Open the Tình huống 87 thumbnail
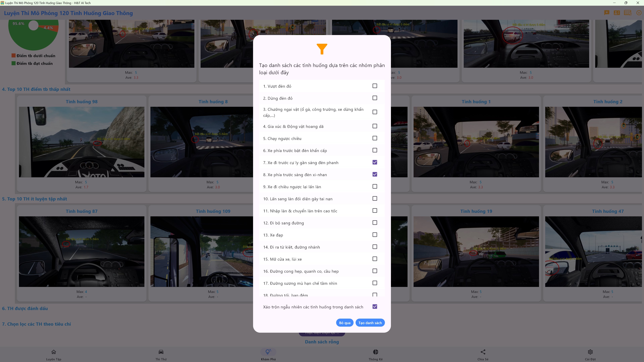 [x=82, y=252]
